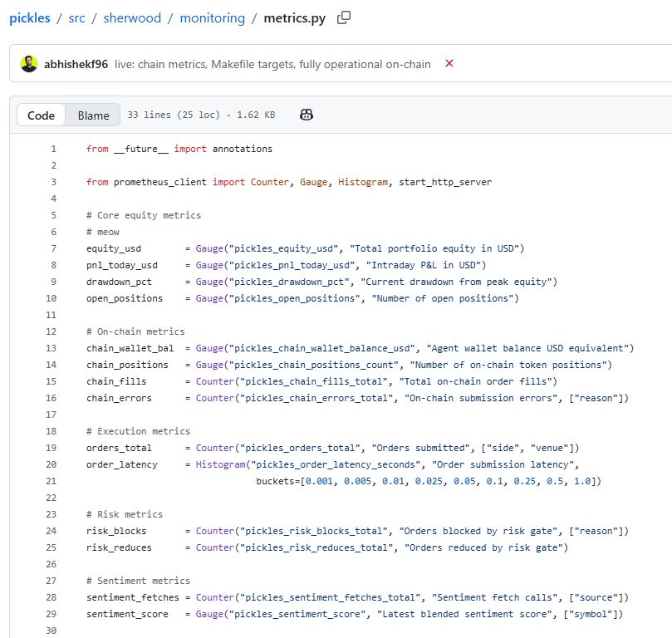Select line number 29
This screenshot has height=638, width=672.
coord(51,614)
